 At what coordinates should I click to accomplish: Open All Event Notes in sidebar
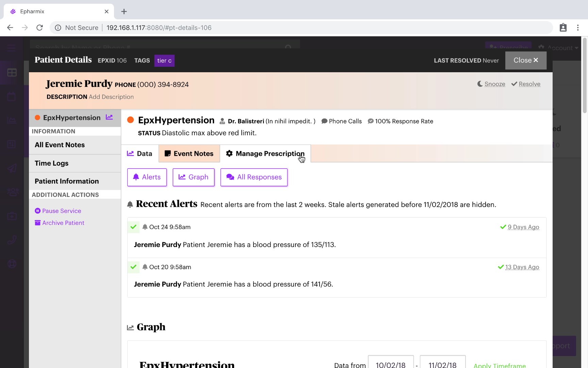coord(75,145)
